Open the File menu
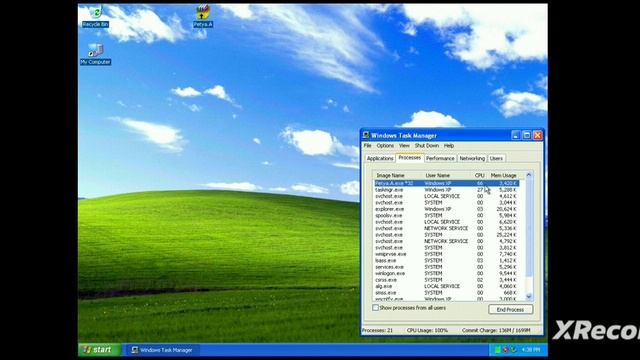This screenshot has width=640, height=360. (367, 146)
